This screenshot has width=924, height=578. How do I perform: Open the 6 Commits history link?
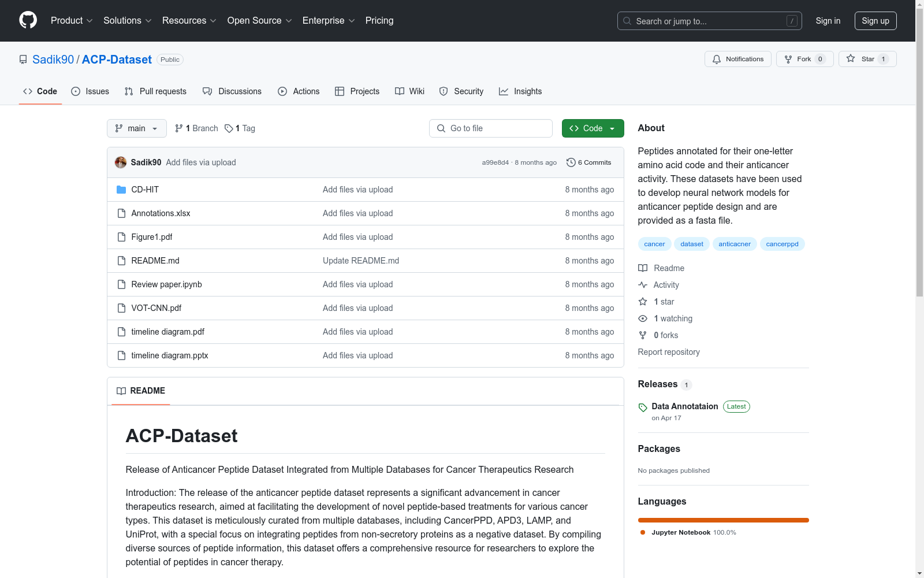588,162
